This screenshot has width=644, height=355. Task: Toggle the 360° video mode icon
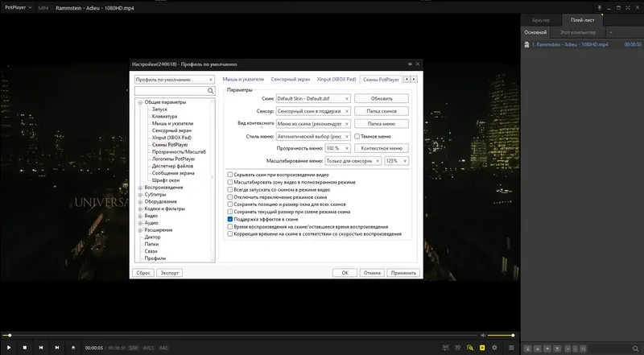coord(445,348)
